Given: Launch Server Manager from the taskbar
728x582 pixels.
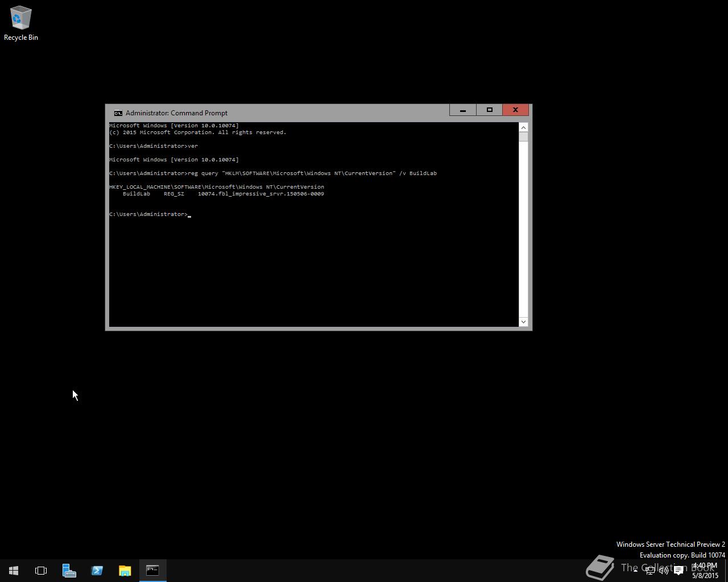Looking at the screenshot, I should pos(69,571).
